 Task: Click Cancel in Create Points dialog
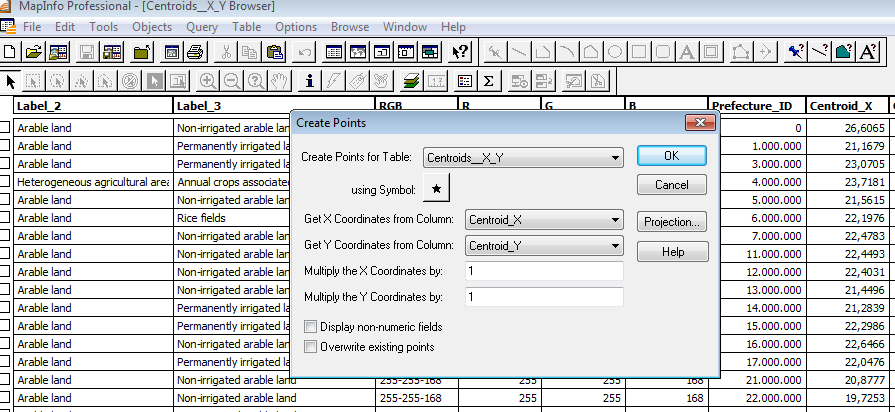tap(672, 184)
